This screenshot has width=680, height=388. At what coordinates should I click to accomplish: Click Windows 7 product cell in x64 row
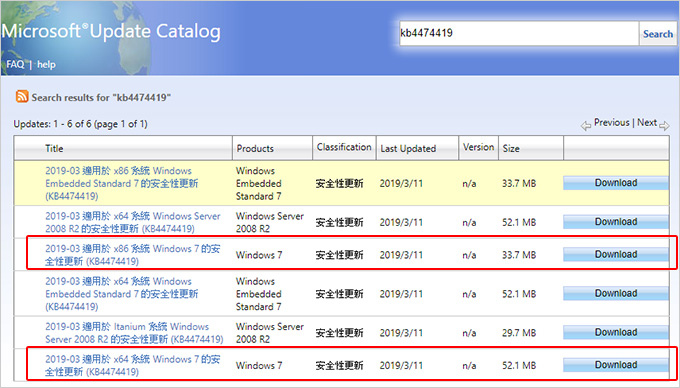259,365
